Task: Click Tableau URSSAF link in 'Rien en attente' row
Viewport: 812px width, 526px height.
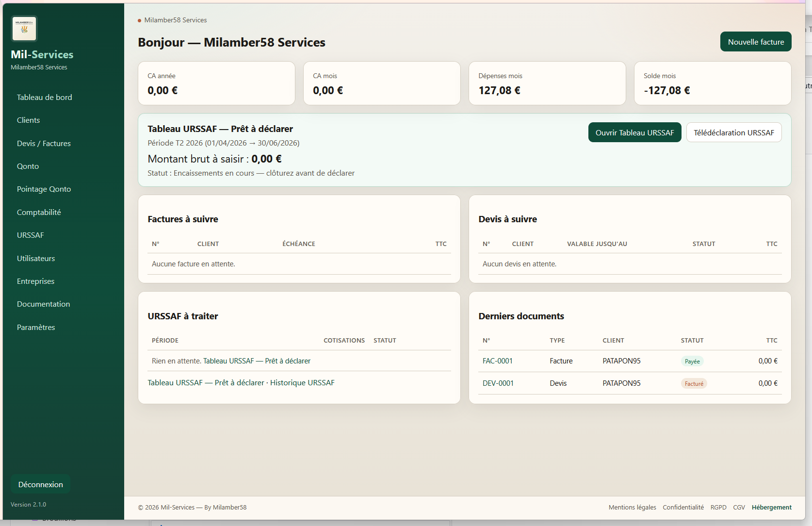Action: coord(257,361)
